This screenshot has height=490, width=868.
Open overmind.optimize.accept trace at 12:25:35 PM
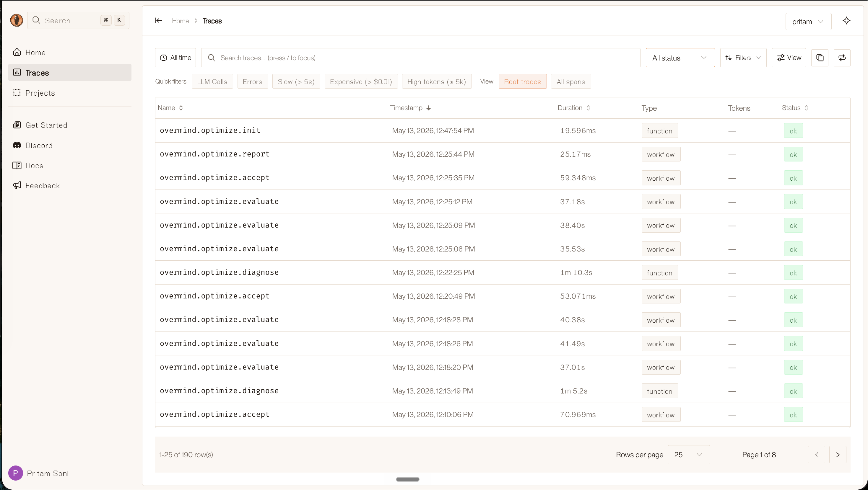point(214,177)
